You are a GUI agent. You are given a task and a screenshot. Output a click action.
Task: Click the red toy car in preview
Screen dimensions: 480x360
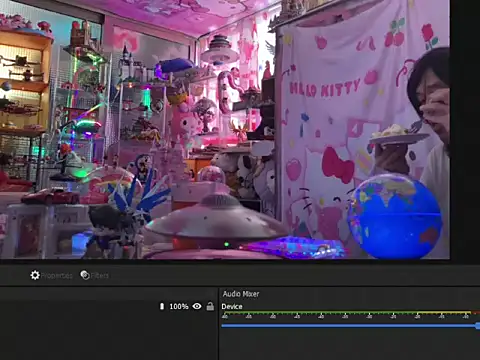pos(50,197)
